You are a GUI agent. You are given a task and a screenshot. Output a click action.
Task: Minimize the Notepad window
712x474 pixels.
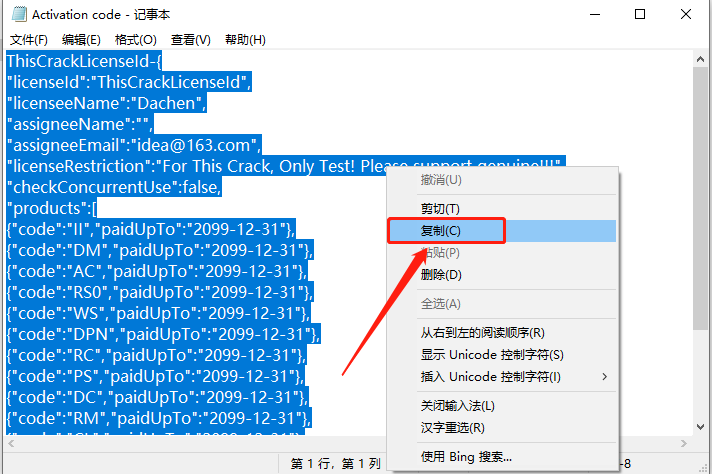[x=595, y=15]
